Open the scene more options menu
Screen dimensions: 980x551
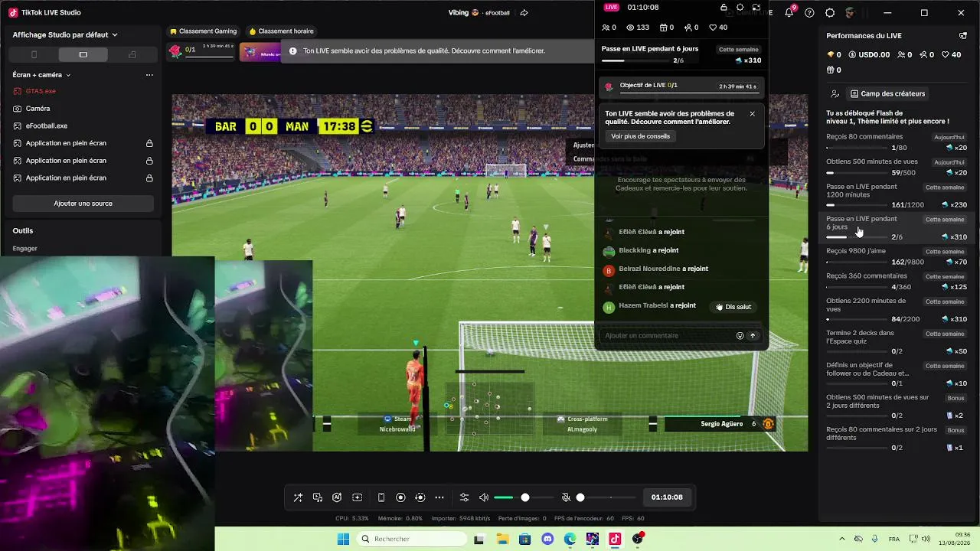pyautogui.click(x=149, y=75)
